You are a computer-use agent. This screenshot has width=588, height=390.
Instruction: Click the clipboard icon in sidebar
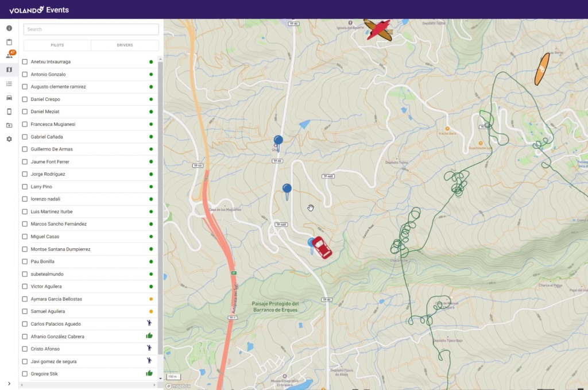tap(9, 42)
